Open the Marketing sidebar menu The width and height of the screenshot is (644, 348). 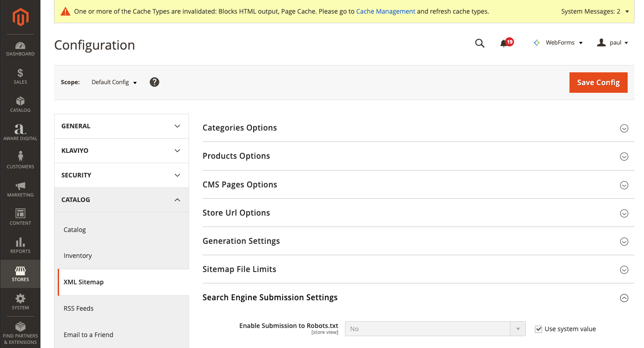tap(20, 189)
